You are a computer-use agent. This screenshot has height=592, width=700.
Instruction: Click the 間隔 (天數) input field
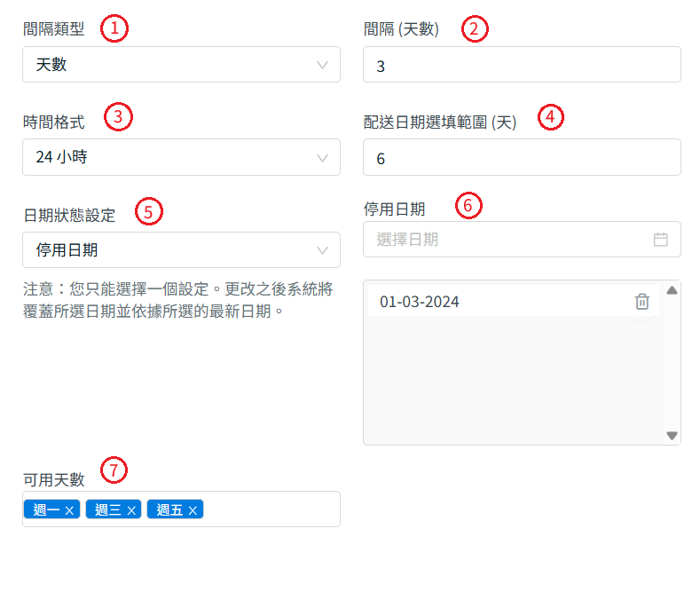pyautogui.click(x=522, y=65)
